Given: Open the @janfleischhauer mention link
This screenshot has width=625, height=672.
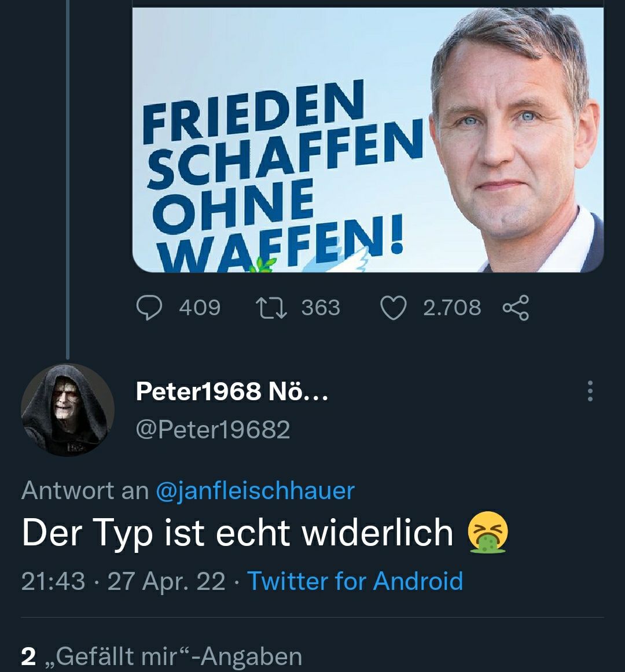Looking at the screenshot, I should point(255,490).
